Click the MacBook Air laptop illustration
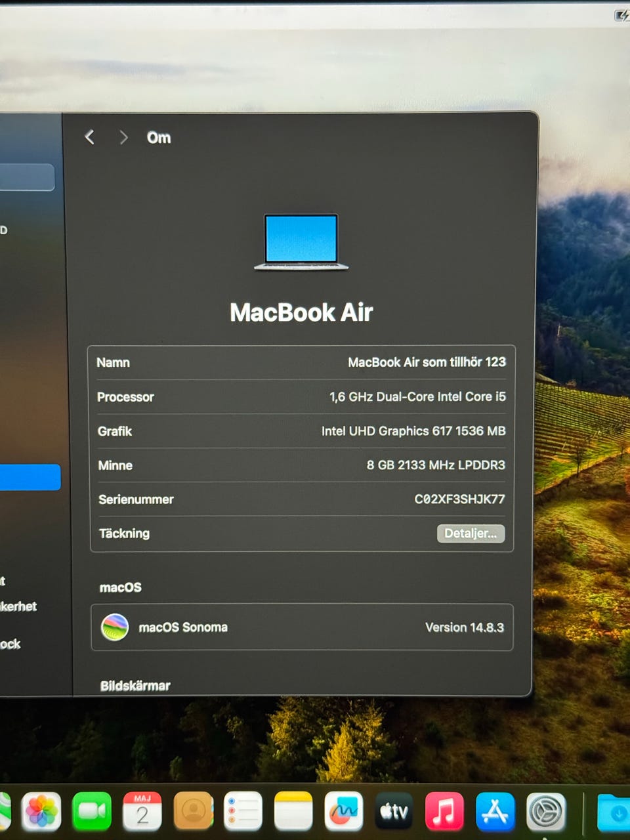 (301, 242)
